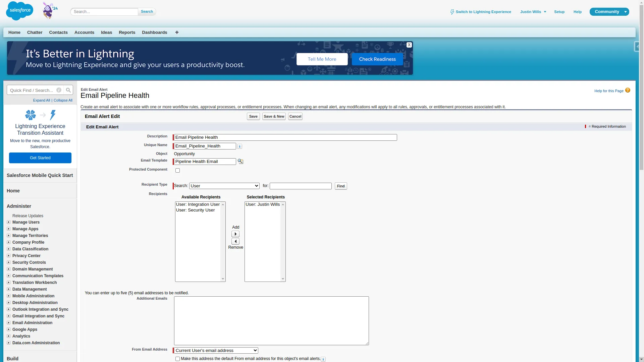644x362 pixels.
Task: Click the Find recipients button
Action: point(341,186)
